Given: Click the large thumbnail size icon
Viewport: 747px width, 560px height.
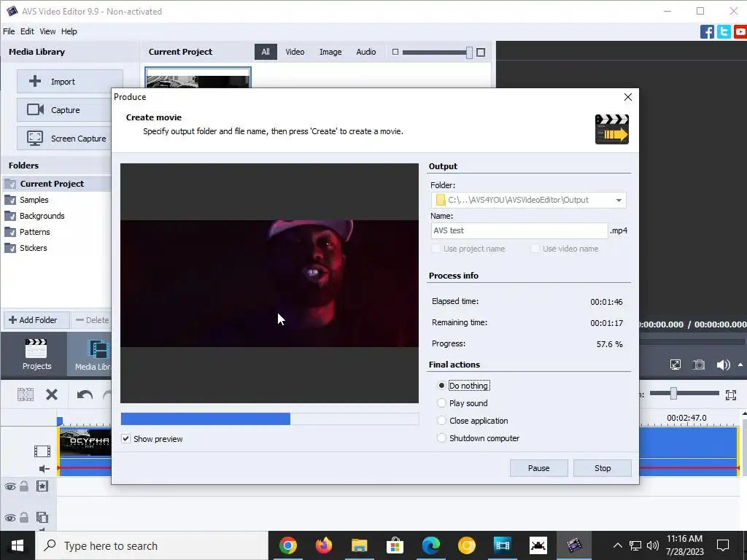Looking at the screenshot, I should point(481,52).
